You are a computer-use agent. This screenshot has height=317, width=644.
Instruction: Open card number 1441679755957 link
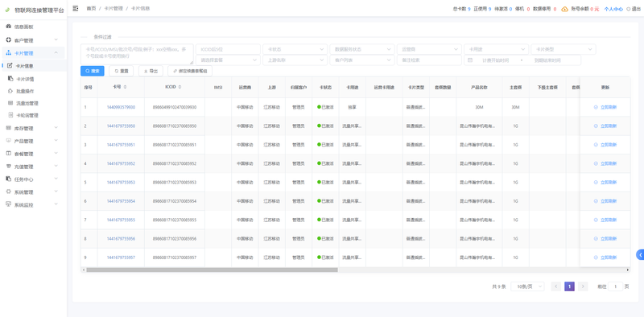[x=121, y=257]
